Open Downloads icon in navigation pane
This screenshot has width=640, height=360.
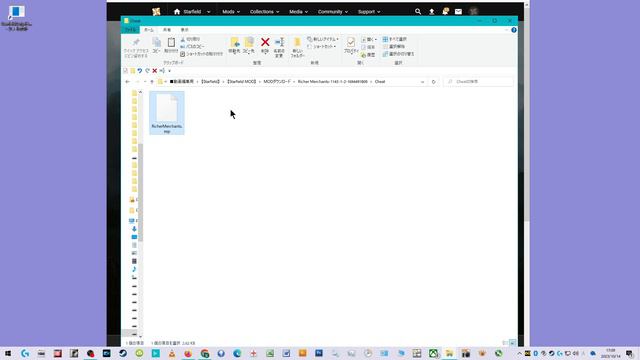[134, 229]
